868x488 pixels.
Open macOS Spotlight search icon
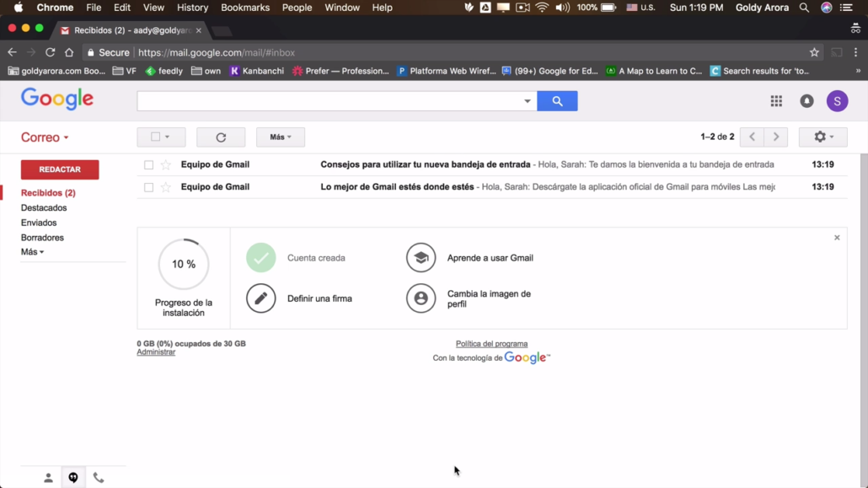[x=804, y=8]
